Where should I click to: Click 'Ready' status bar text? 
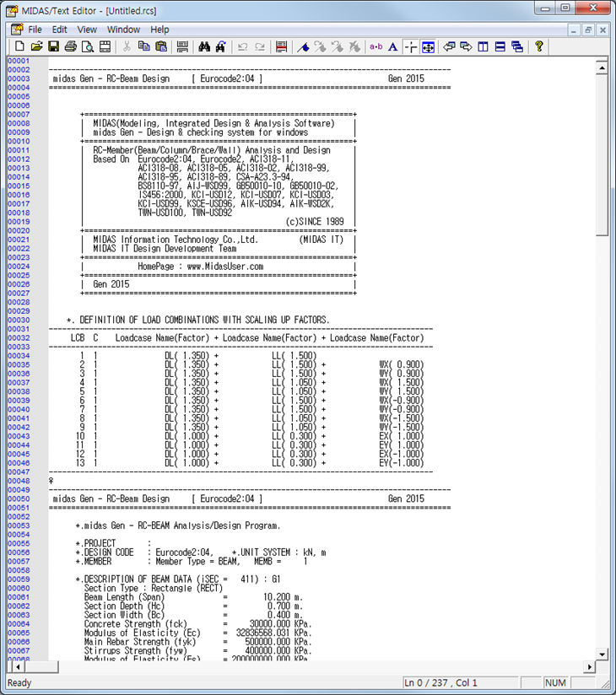pos(19,683)
